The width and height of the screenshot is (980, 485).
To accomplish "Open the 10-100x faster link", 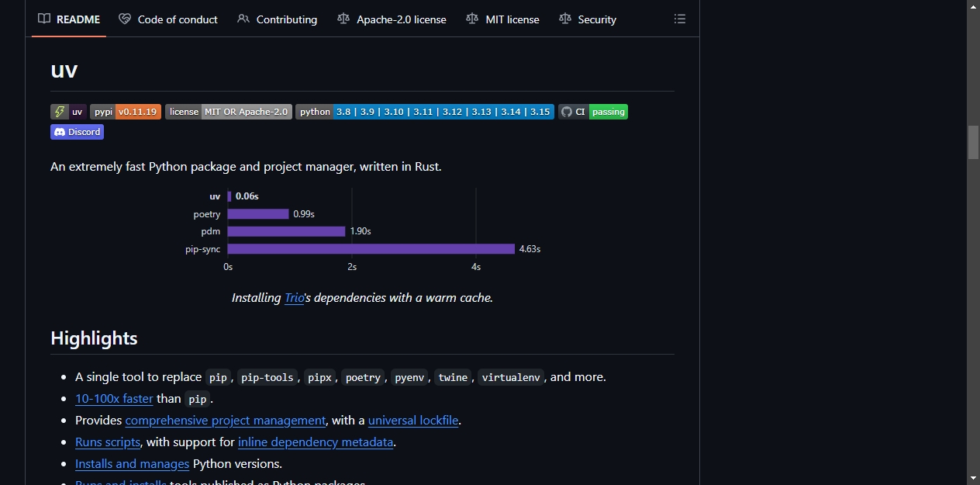I will click(114, 399).
